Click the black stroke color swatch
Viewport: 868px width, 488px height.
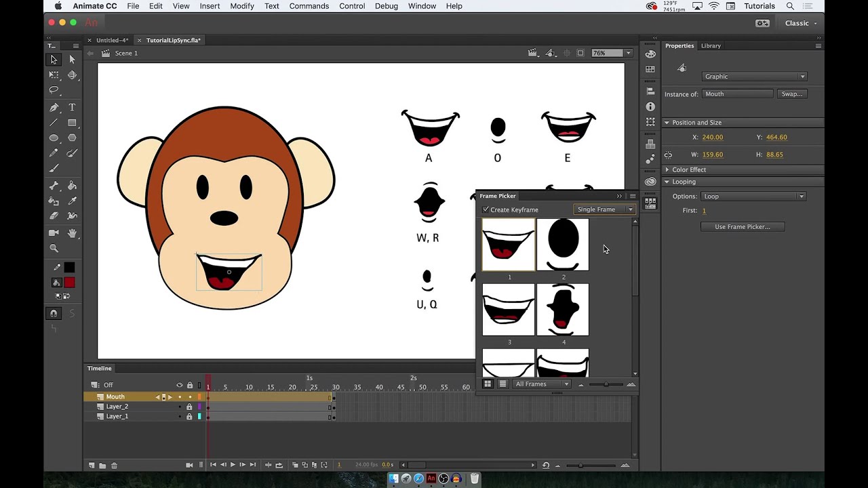tap(69, 268)
